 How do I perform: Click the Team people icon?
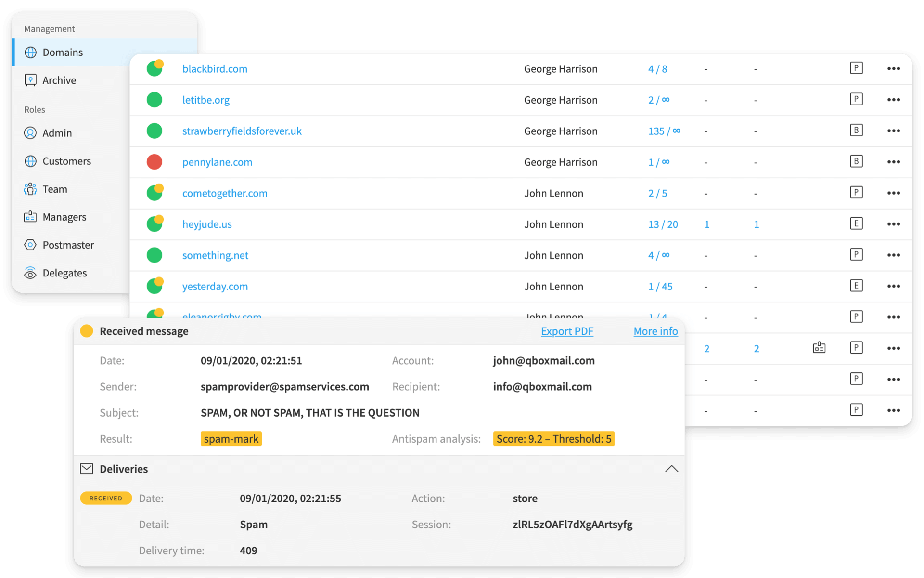point(31,189)
